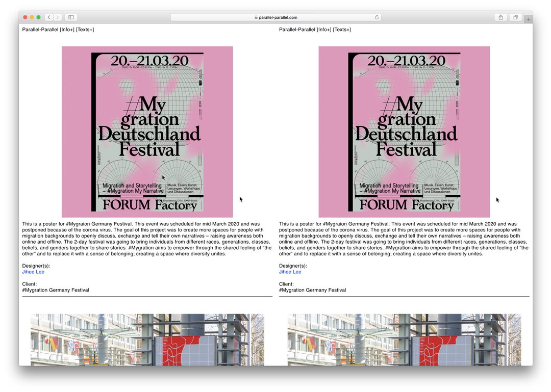Click Parallel-Parallel title in left column
Screen dimensions: 551x392
coord(40,30)
